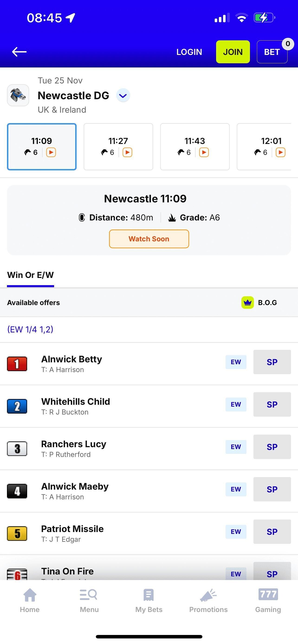
Task: Tap the B.O.G crown icon
Action: tap(247, 303)
